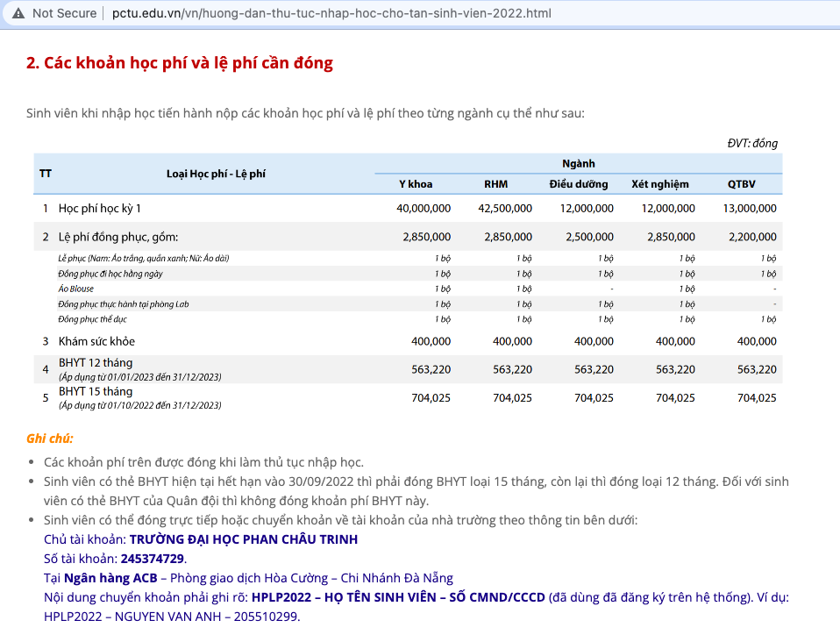Click the "BHYT 15 tháng" row label
The image size is (840, 642).
coord(96,391)
